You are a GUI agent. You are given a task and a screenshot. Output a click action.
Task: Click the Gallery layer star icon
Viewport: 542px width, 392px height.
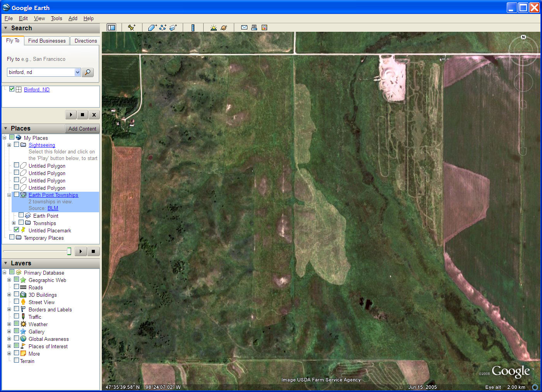[x=23, y=332]
